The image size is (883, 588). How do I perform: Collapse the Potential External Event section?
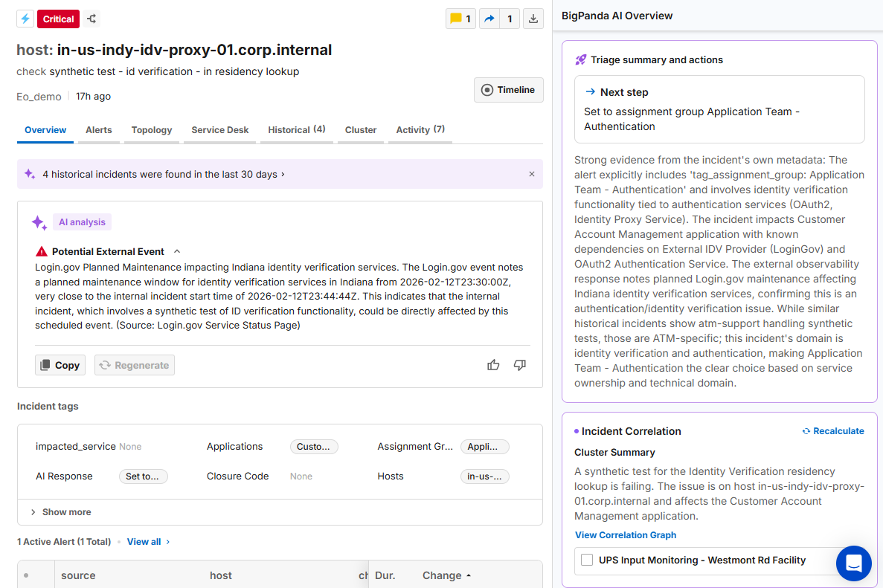point(177,252)
